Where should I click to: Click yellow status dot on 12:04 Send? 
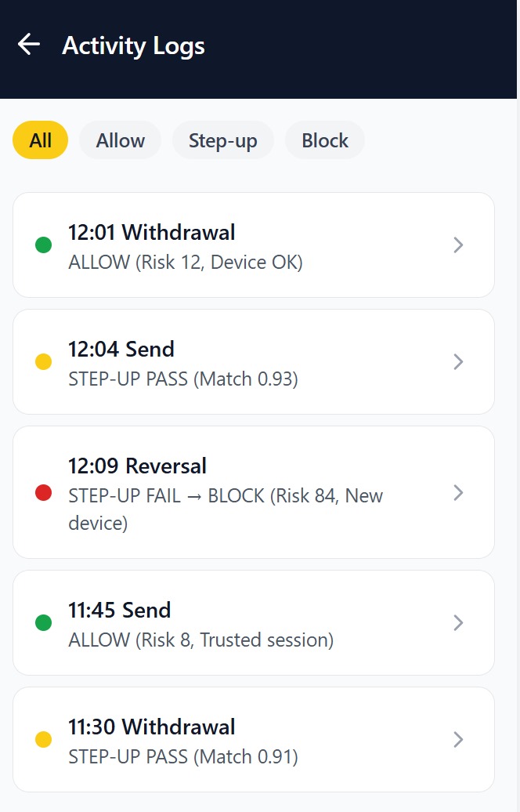coord(44,362)
